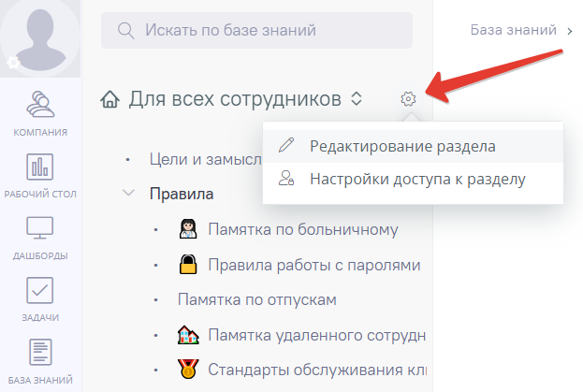Click the section settings gear icon
583x392 pixels.
coord(408,99)
